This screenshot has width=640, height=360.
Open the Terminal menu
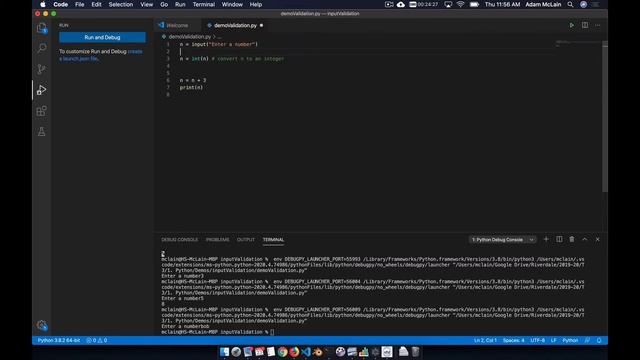pos(204,4)
